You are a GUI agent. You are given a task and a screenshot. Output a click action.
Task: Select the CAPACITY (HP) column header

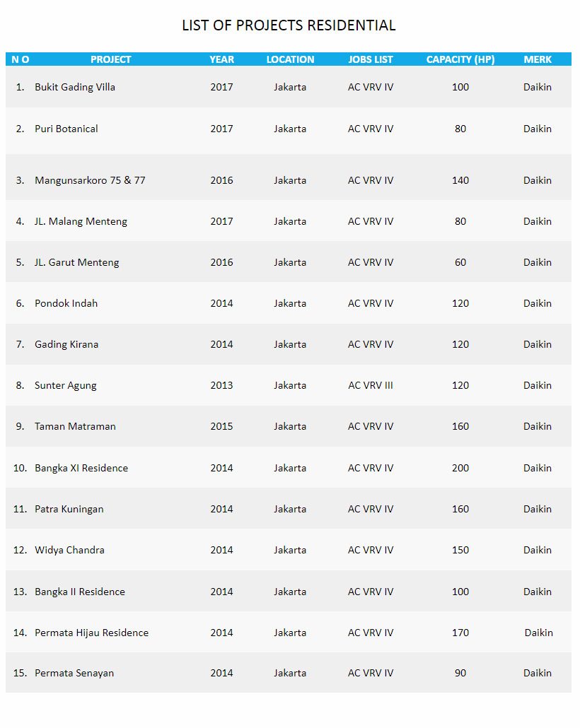click(x=460, y=59)
